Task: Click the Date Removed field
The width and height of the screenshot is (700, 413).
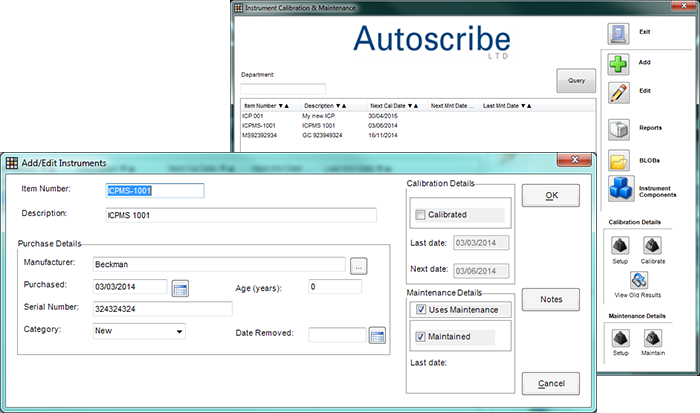Action: tap(337, 335)
